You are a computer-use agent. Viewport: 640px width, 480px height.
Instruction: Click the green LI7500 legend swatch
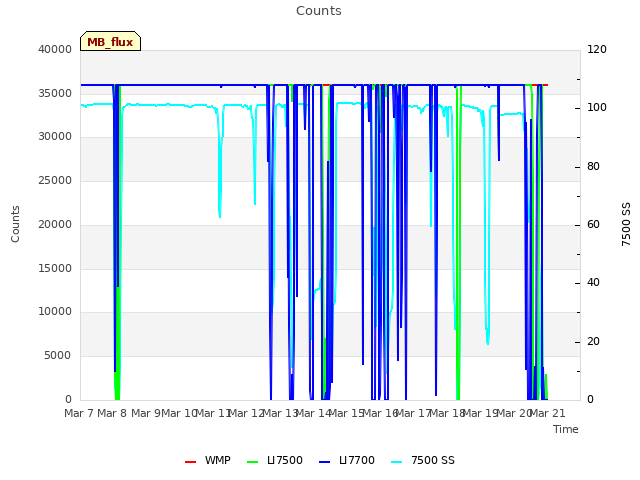(x=253, y=462)
